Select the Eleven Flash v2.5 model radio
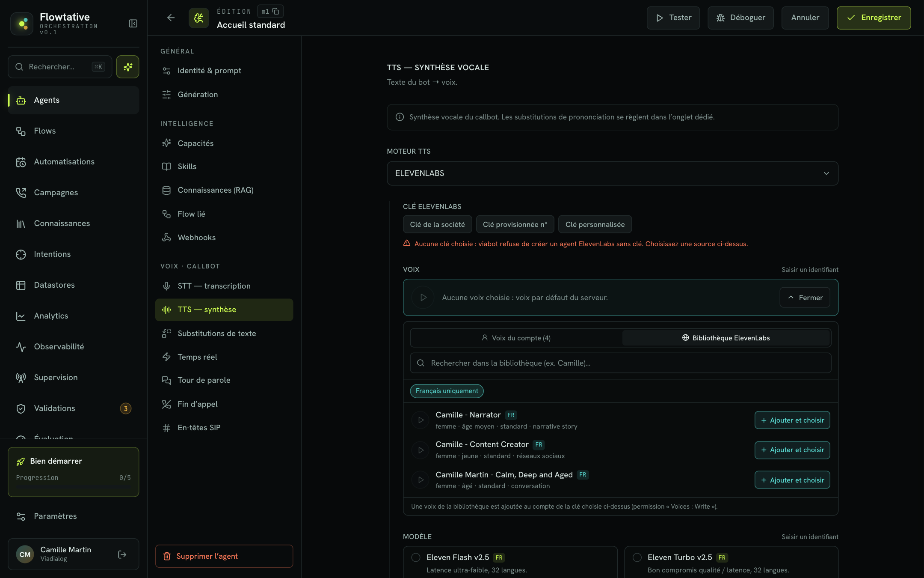The width and height of the screenshot is (924, 578). pyautogui.click(x=416, y=557)
